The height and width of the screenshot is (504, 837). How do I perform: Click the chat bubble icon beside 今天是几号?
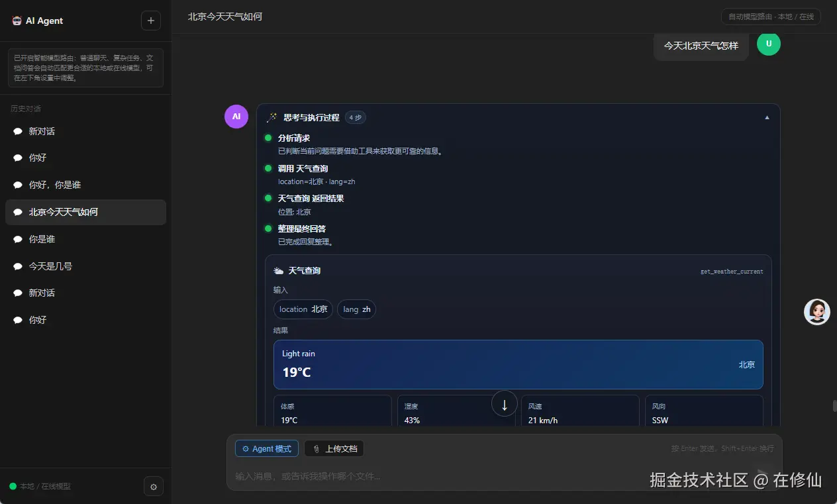[18, 266]
